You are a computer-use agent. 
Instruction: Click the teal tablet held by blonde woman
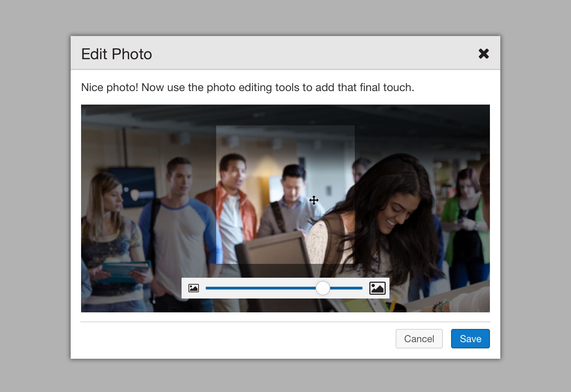[x=125, y=271]
